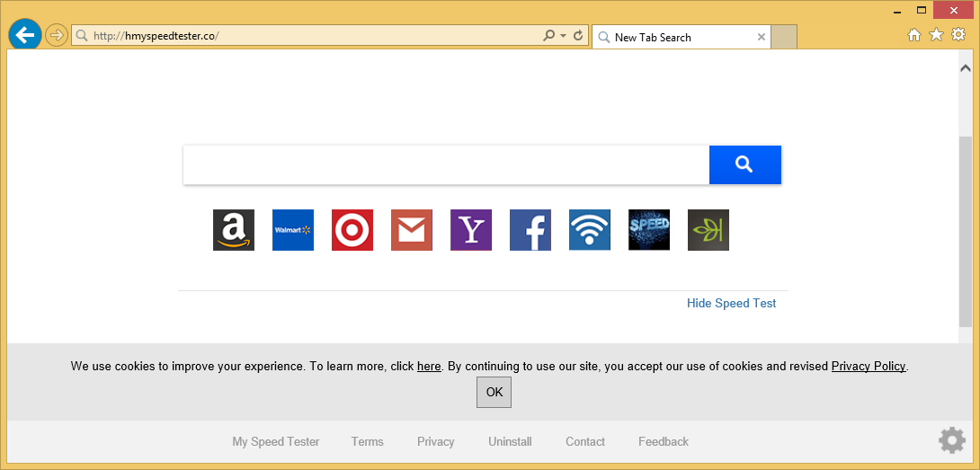This screenshot has width=980, height=470.
Task: Open the Gmail envelope shortcut
Action: tap(412, 230)
